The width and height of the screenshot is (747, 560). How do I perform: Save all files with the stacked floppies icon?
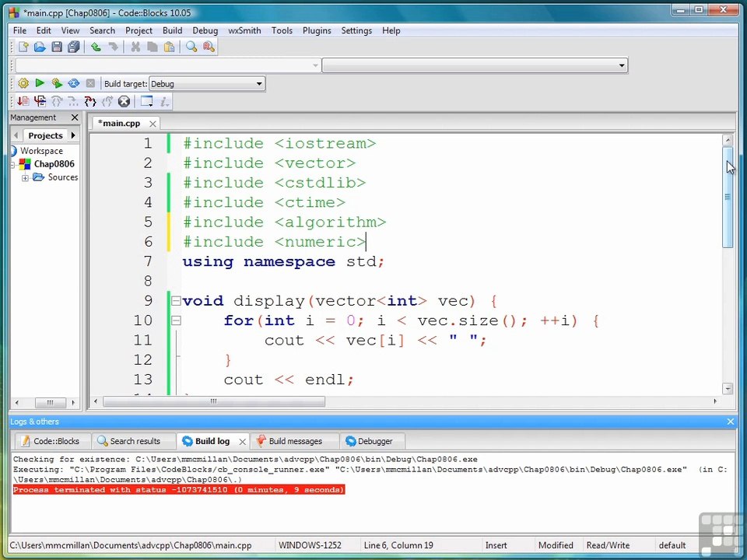(x=73, y=47)
